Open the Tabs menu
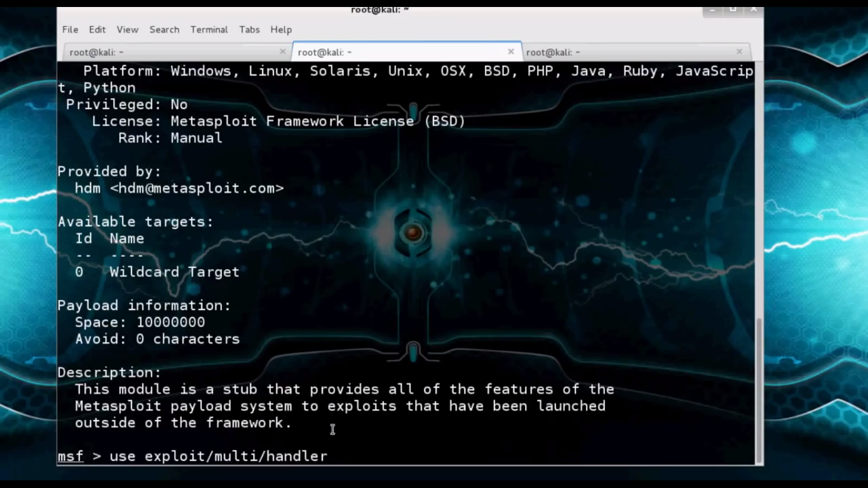Image resolution: width=868 pixels, height=488 pixels. tap(249, 29)
